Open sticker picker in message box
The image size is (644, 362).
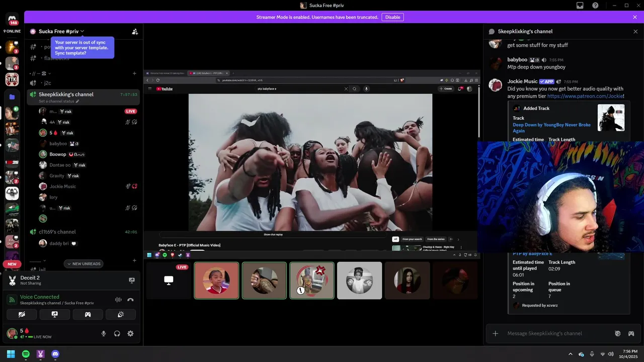[618, 333]
